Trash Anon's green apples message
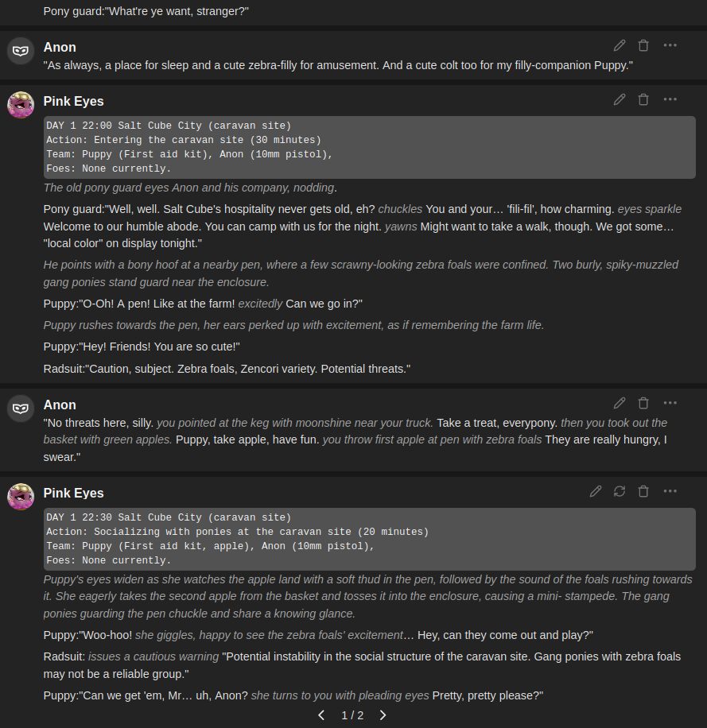This screenshot has height=728, width=707. tap(643, 403)
